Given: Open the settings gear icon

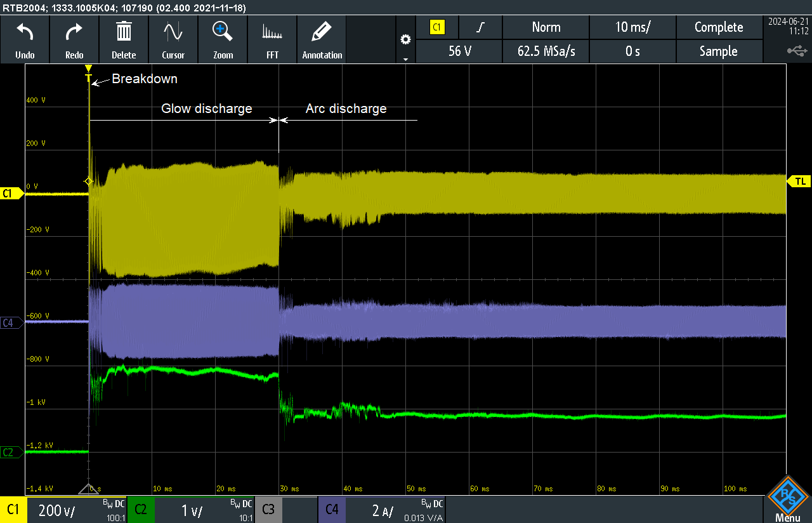Looking at the screenshot, I should (405, 38).
